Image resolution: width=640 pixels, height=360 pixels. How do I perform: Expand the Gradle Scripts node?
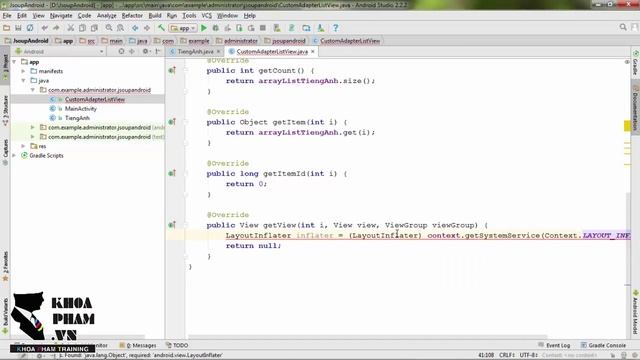pos(15,156)
